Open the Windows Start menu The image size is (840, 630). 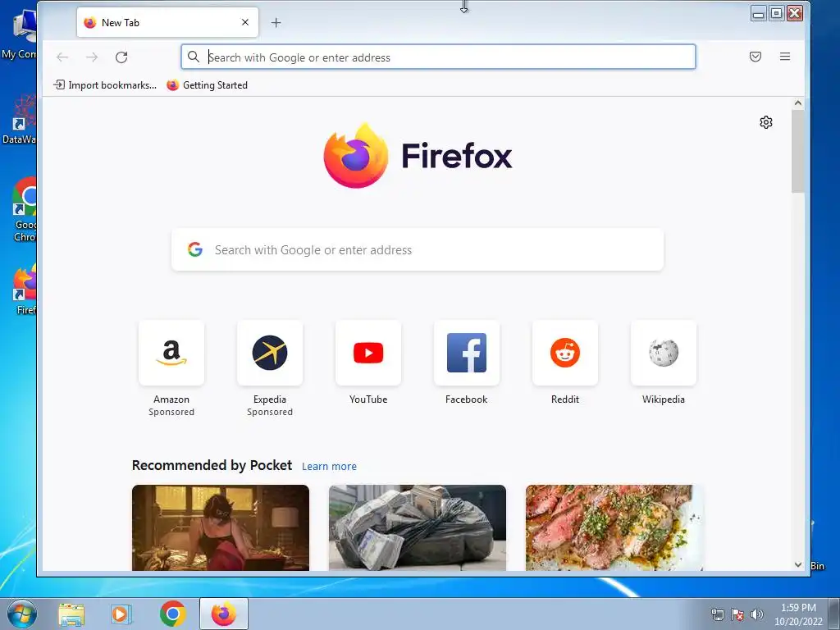click(x=21, y=614)
